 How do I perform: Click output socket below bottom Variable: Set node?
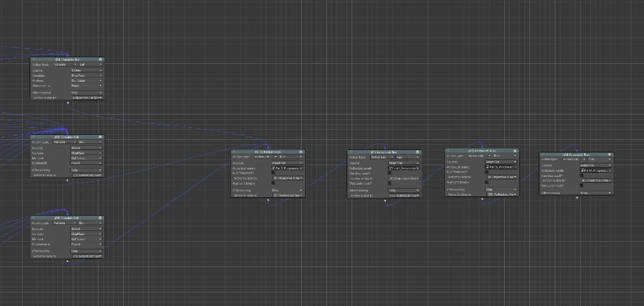coord(67,261)
